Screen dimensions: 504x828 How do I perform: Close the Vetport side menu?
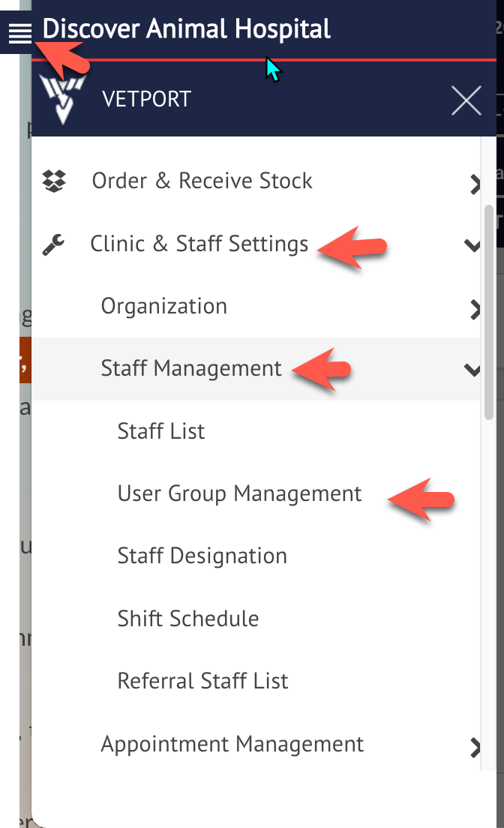[x=466, y=100]
